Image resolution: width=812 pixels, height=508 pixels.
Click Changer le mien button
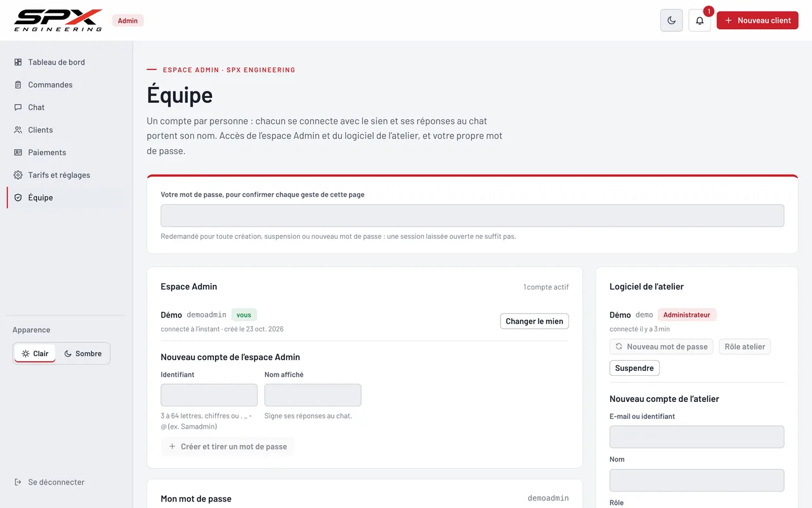[534, 321]
